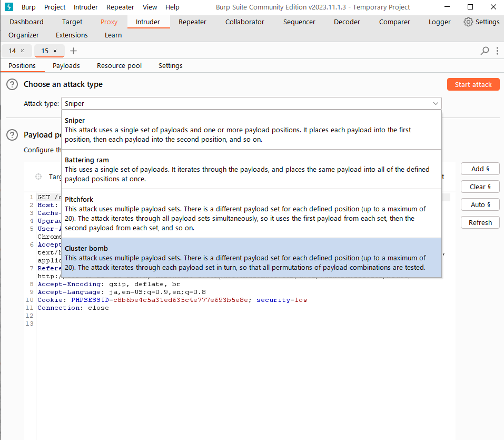
Task: Switch to the Repeater tool tab
Action: tap(192, 22)
